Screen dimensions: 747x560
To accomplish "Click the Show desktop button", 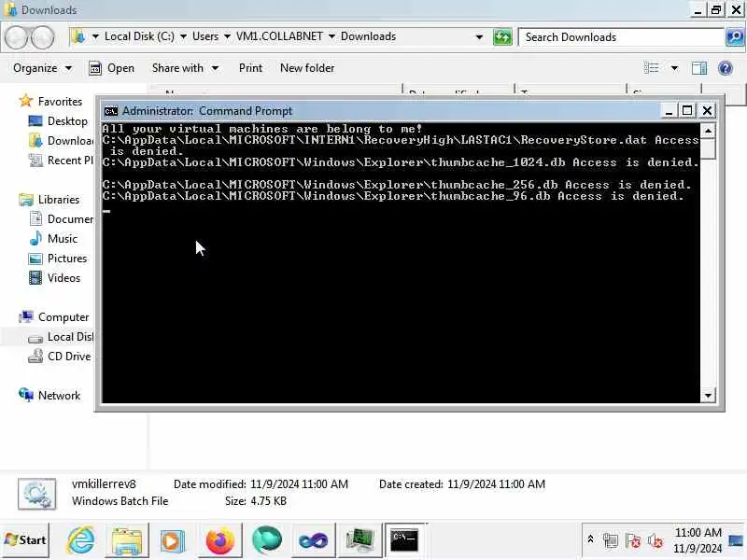I will click(x=736, y=540).
